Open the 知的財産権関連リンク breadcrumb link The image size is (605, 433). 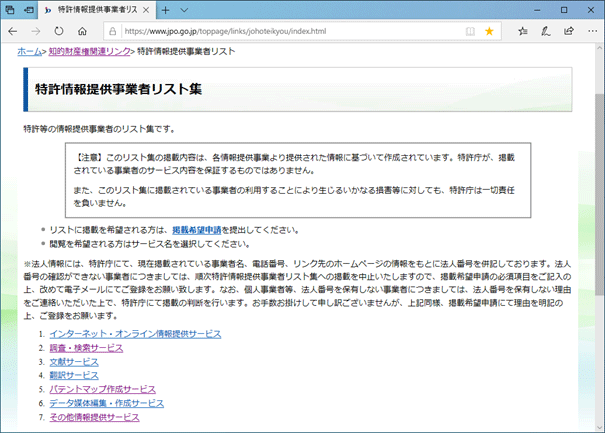click(89, 50)
